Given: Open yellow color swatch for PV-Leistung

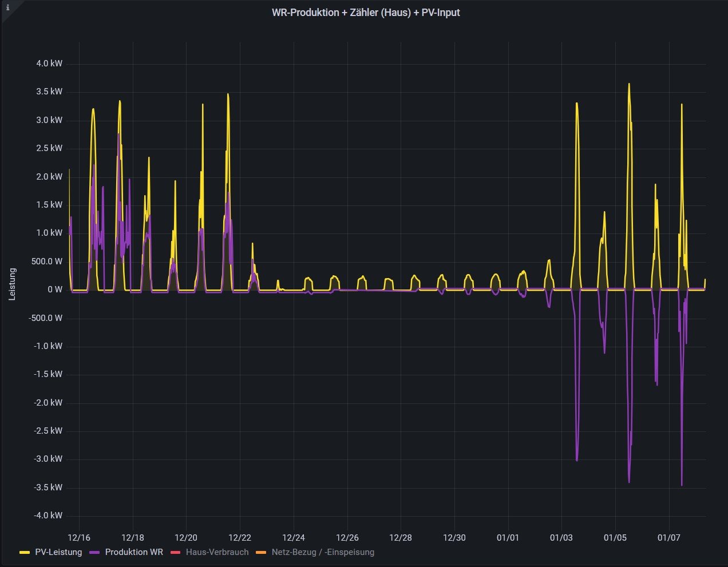Looking at the screenshot, I should click(25, 553).
